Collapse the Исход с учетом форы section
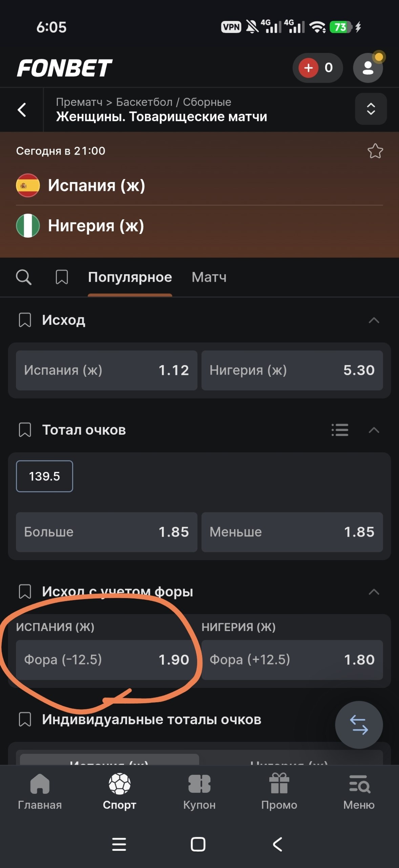399x868 pixels. [x=374, y=592]
